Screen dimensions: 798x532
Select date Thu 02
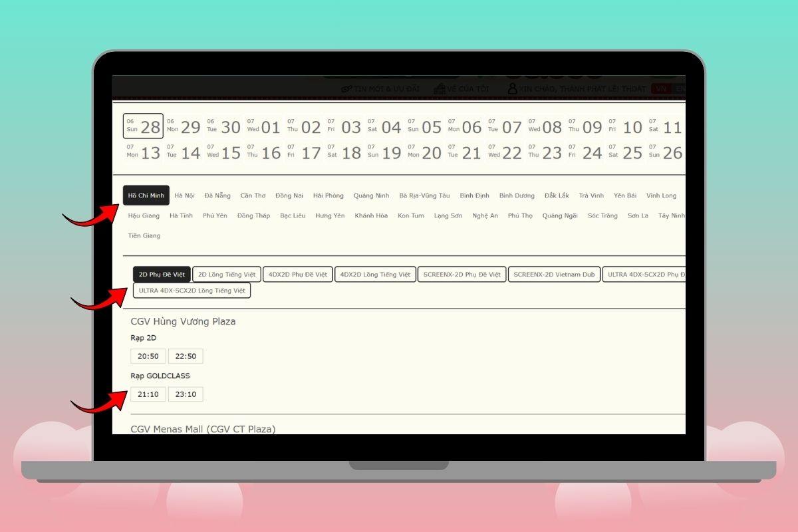(304, 126)
